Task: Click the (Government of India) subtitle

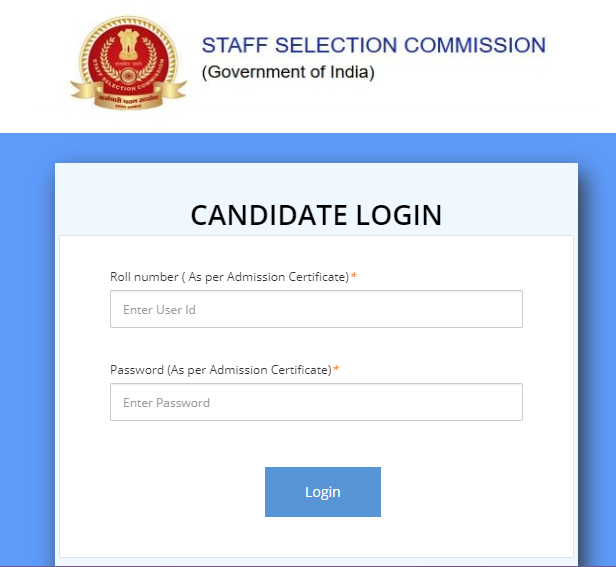Action: click(x=288, y=72)
